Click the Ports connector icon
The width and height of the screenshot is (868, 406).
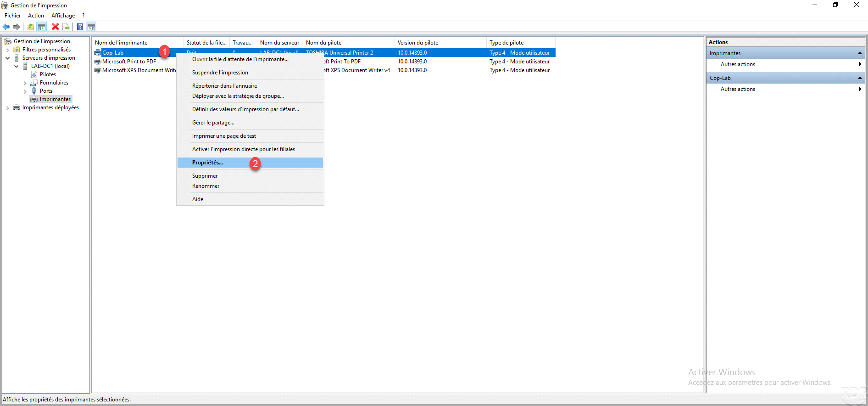coord(34,91)
